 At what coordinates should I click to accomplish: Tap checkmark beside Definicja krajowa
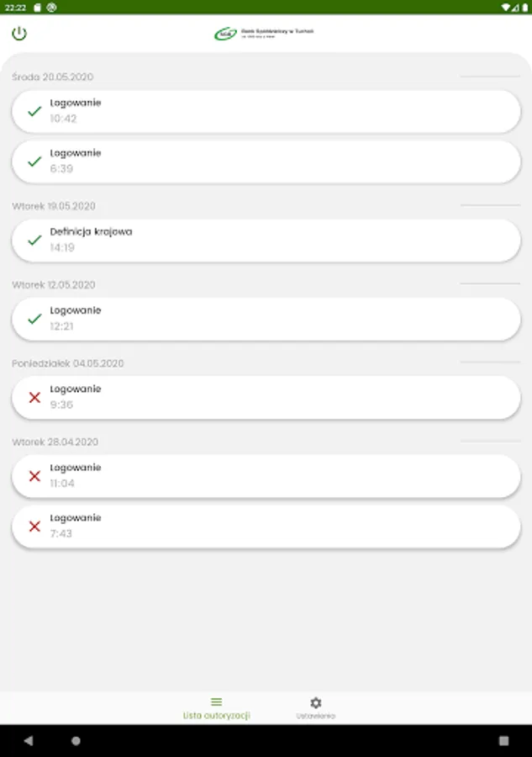pos(34,240)
